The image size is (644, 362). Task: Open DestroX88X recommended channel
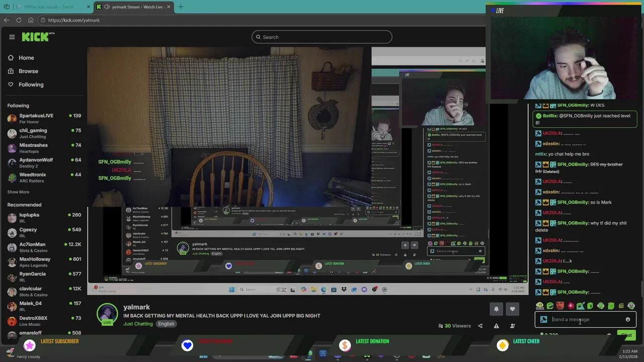pyautogui.click(x=44, y=321)
